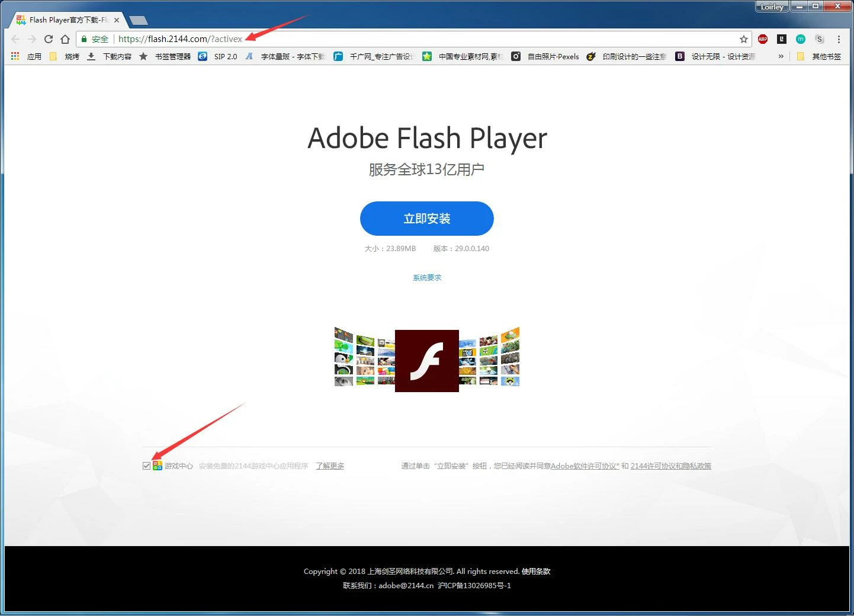Click the browser back arrow
This screenshot has width=854, height=616.
[15, 39]
